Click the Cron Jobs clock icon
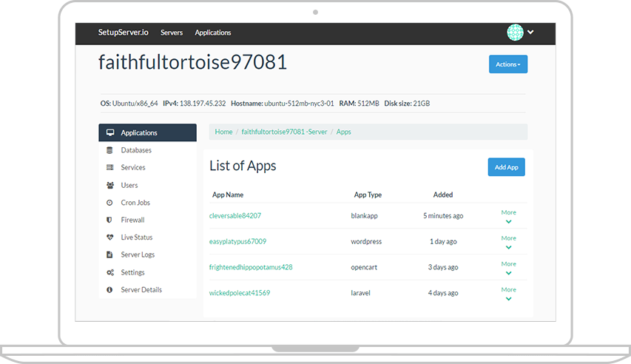 point(109,203)
